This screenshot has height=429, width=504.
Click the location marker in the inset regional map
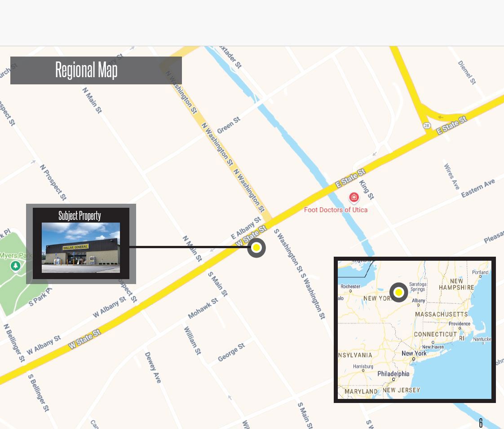[x=398, y=292]
